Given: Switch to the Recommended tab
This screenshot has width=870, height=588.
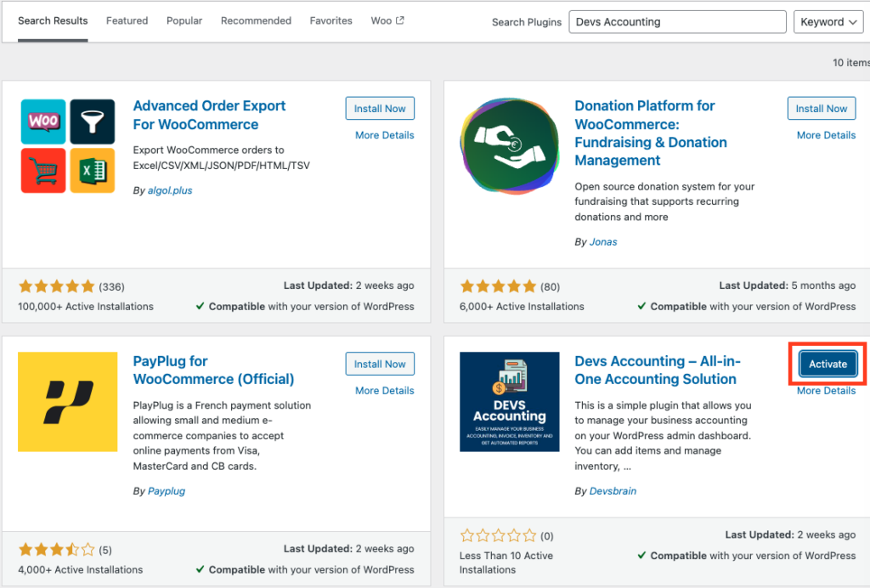Looking at the screenshot, I should point(256,20).
